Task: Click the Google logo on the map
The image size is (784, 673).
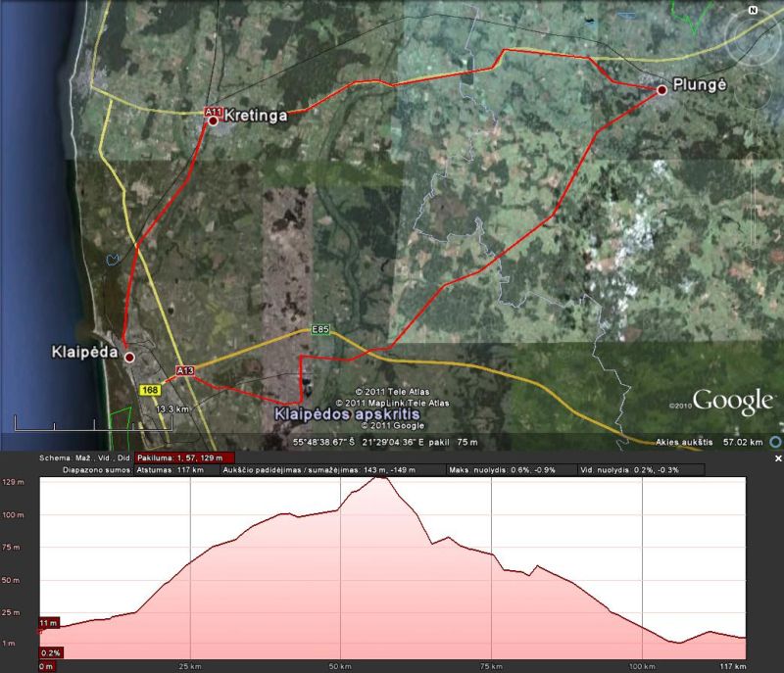Action: (x=732, y=402)
